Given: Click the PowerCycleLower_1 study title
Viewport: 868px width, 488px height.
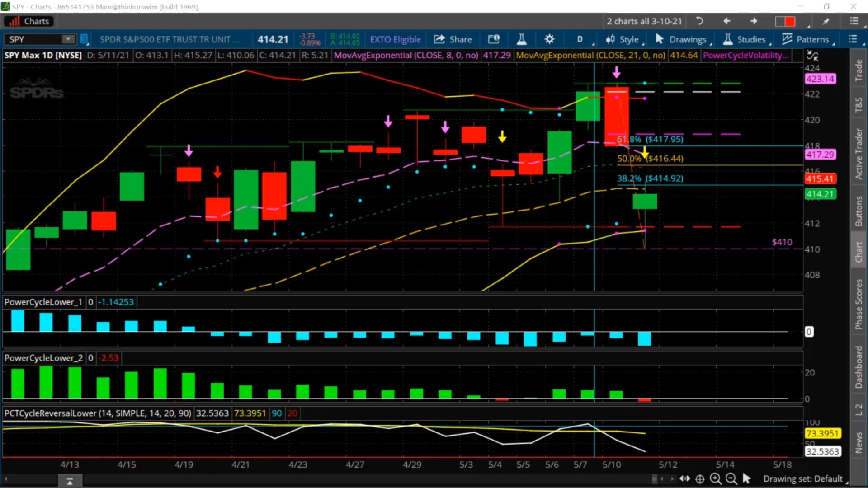Looking at the screenshot, I should [x=43, y=302].
